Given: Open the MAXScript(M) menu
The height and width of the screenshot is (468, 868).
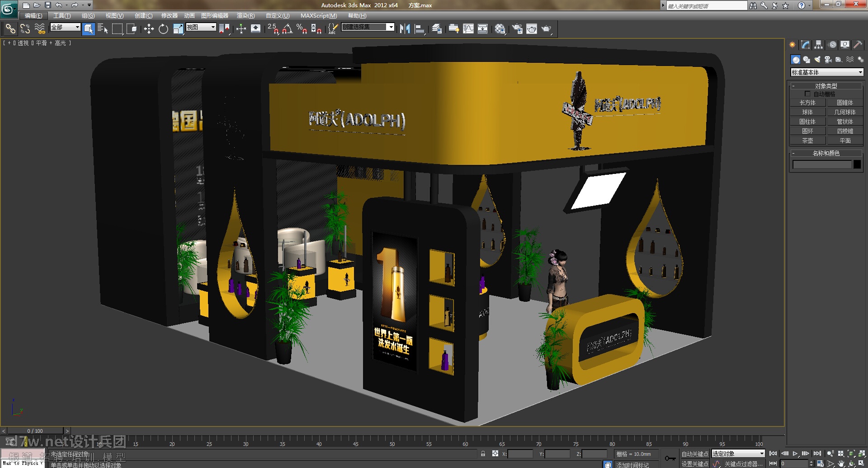Looking at the screenshot, I should (319, 16).
